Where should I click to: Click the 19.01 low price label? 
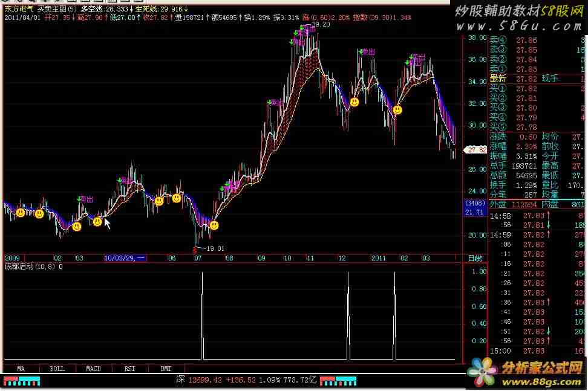215,248
